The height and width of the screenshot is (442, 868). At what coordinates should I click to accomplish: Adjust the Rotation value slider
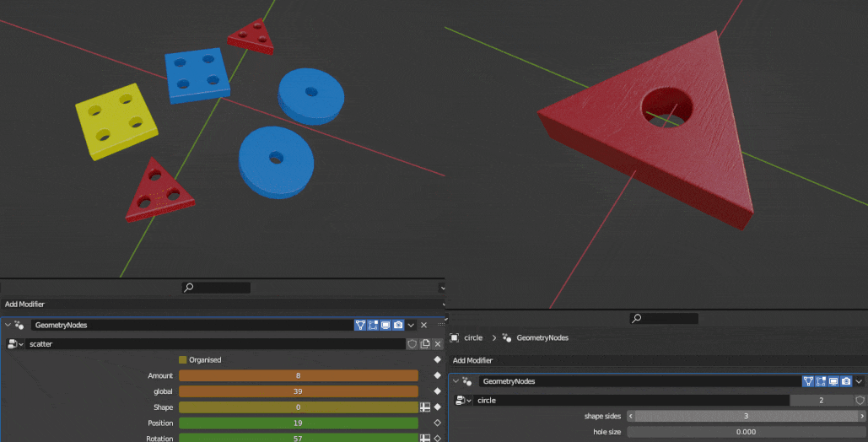pyautogui.click(x=299, y=438)
